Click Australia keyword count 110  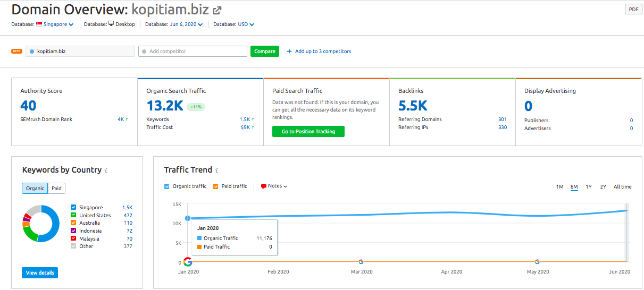[128, 223]
